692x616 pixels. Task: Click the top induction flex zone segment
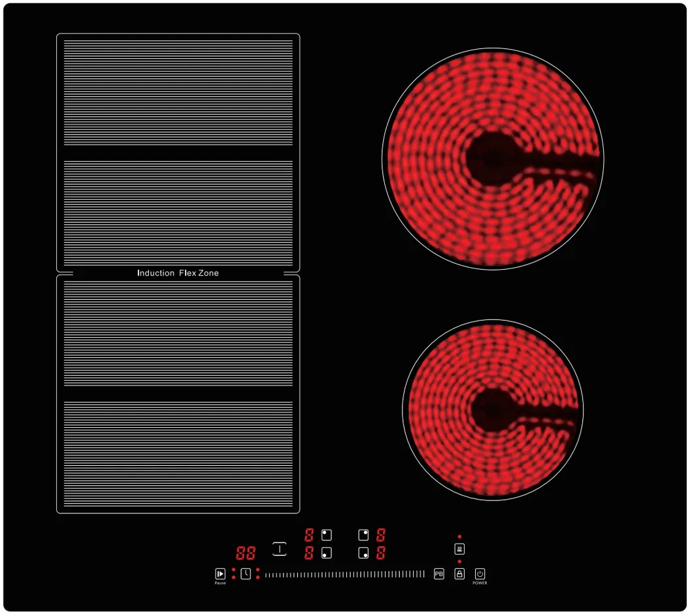pyautogui.click(x=178, y=93)
